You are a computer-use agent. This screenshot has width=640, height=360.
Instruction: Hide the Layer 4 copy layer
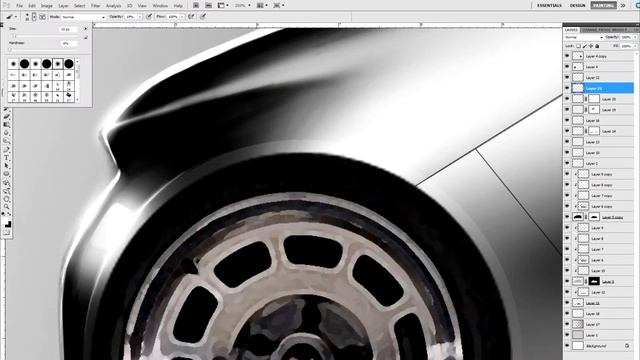567,56
